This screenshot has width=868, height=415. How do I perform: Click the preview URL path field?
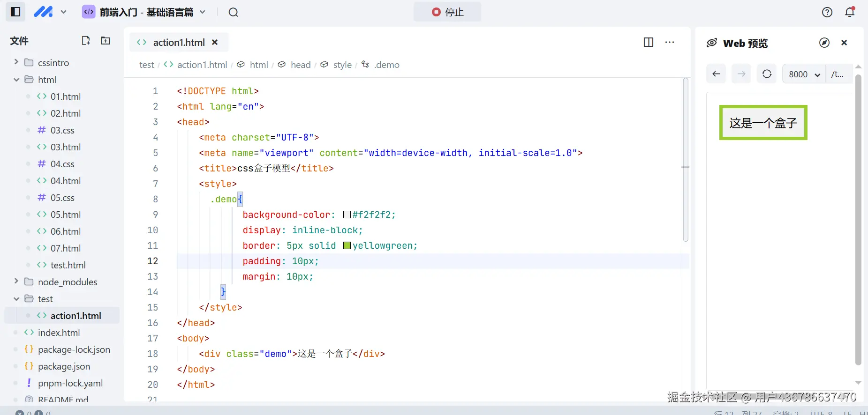click(x=839, y=74)
